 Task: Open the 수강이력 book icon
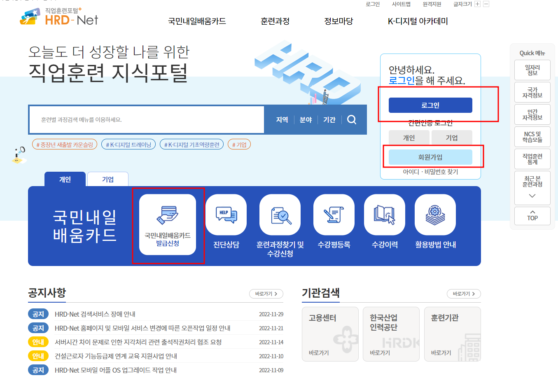385,215
